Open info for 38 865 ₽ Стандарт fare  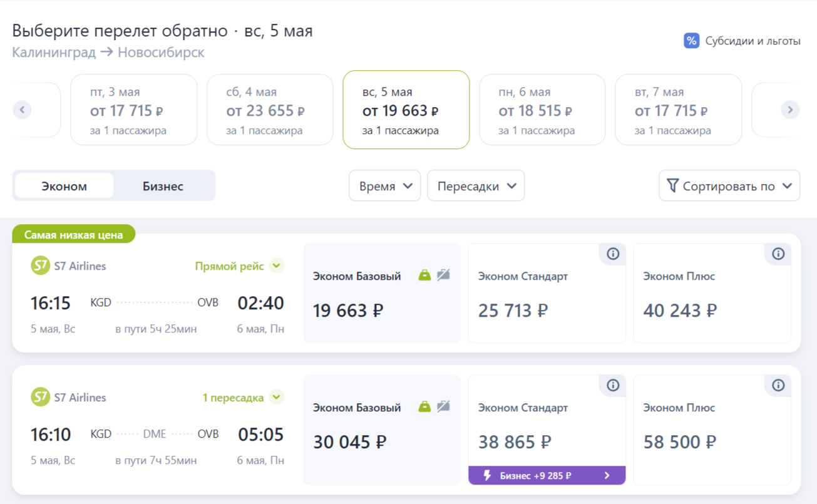pyautogui.click(x=613, y=385)
